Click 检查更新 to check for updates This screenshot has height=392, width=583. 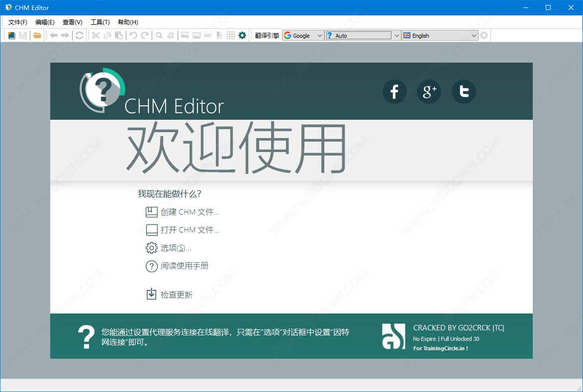tap(176, 295)
